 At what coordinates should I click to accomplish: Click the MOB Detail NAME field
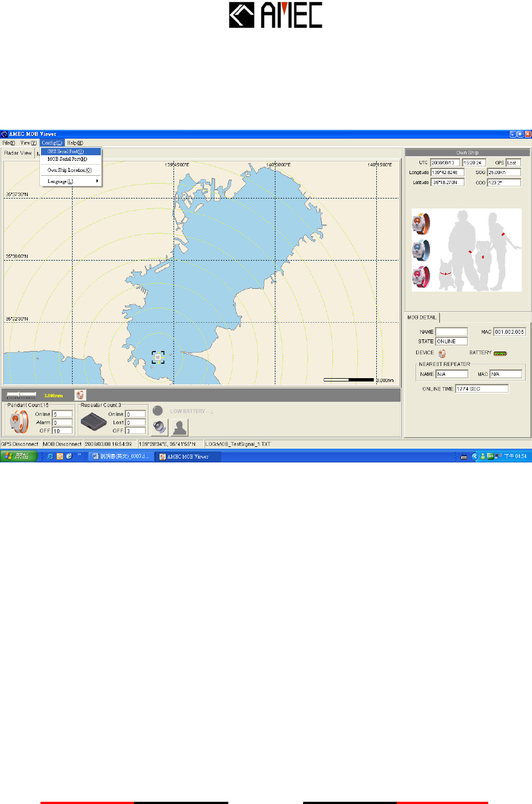[452, 332]
